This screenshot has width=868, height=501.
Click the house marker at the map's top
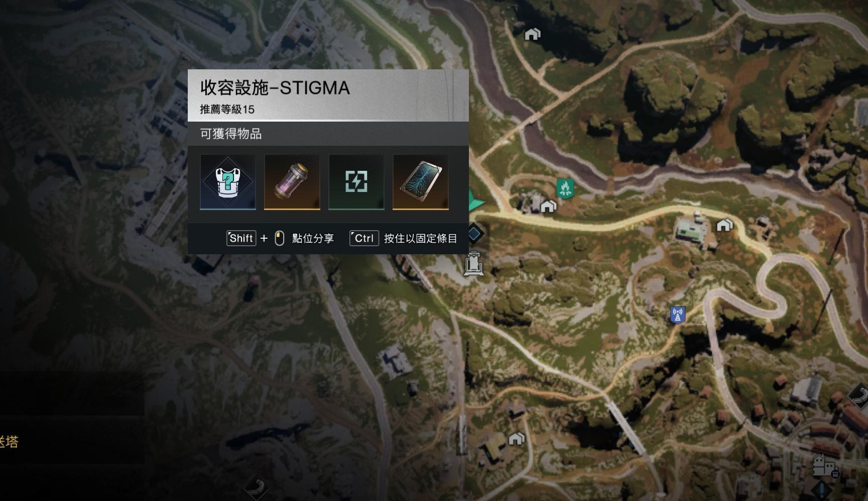[x=532, y=34]
